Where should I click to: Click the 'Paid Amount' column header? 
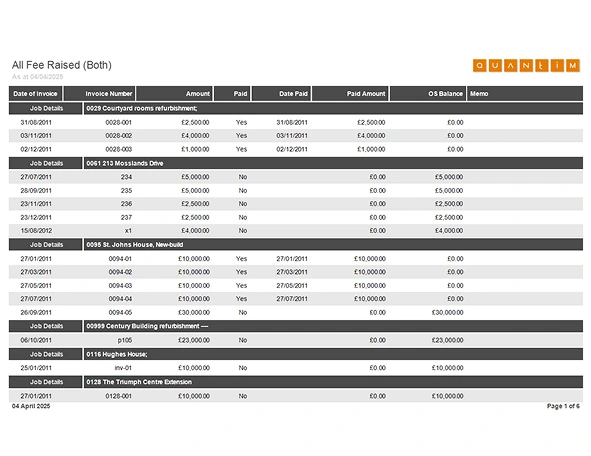click(x=351, y=93)
